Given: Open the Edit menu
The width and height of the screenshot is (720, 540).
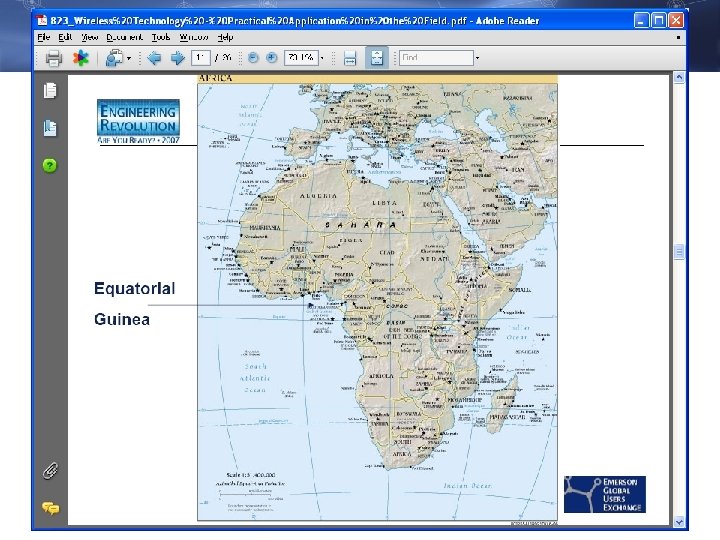Looking at the screenshot, I should (65, 37).
